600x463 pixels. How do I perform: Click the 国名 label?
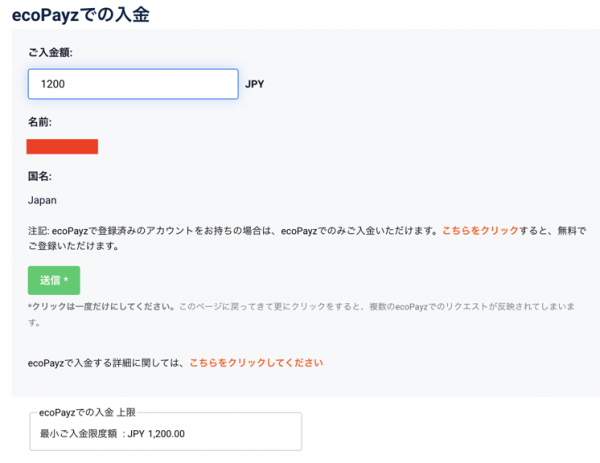click(x=40, y=176)
